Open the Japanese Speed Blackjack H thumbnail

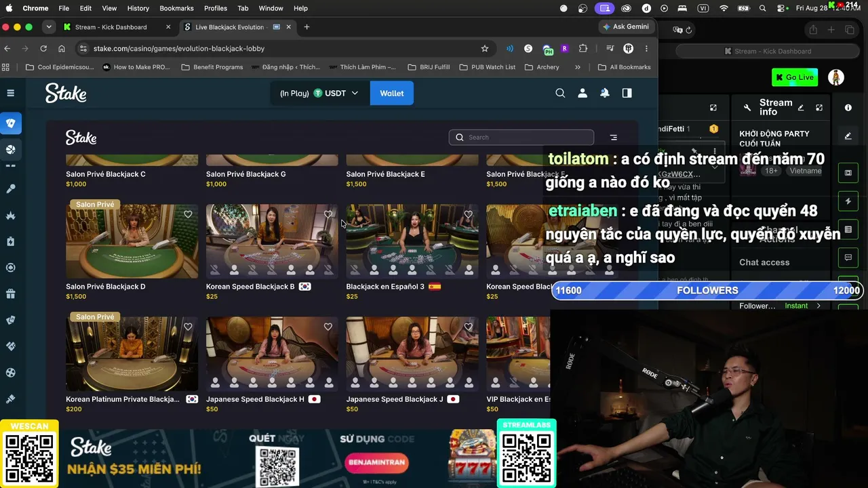coord(272,354)
